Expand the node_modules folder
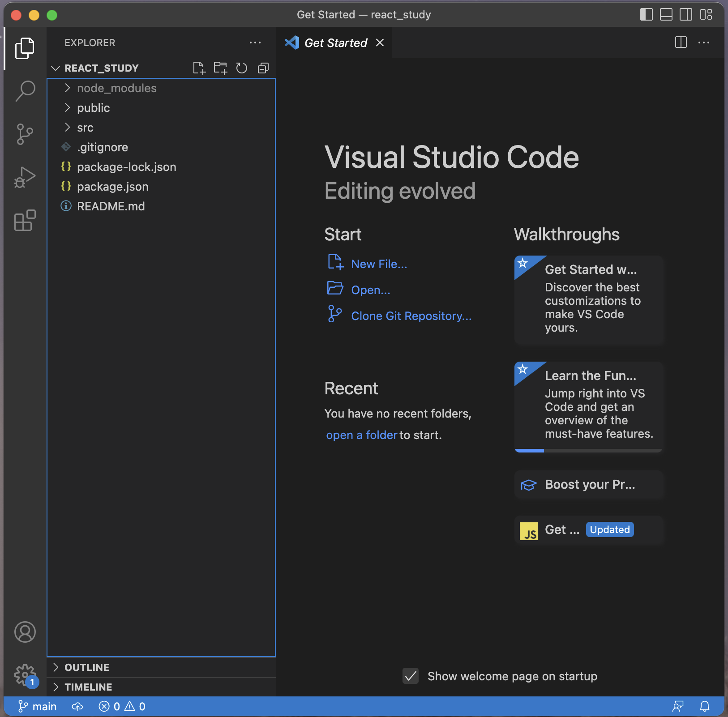Viewport: 728px width, 717px height. [161, 88]
